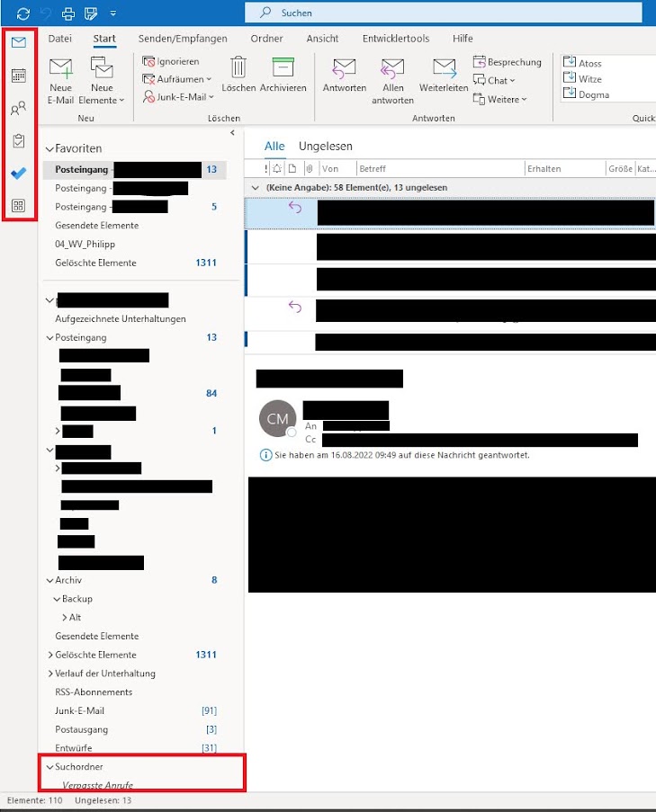Open the Datei menu
Screen dimensions: 656x812
point(59,39)
